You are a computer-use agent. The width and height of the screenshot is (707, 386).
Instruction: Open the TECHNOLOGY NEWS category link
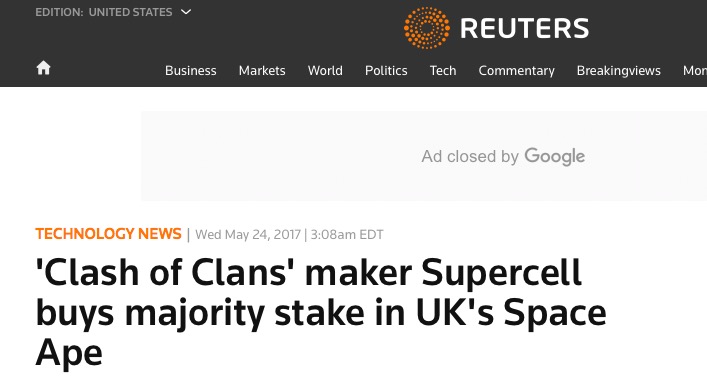coord(108,234)
